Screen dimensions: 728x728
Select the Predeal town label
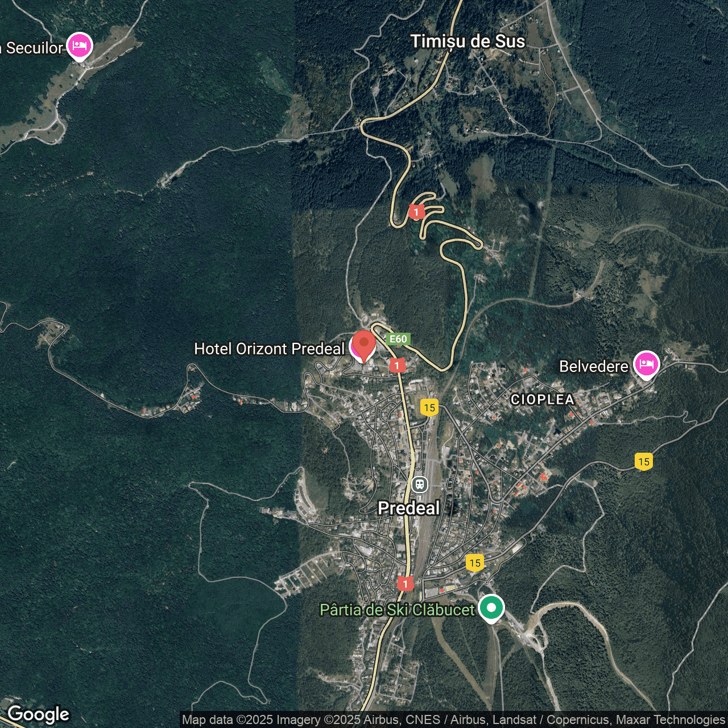click(x=408, y=508)
